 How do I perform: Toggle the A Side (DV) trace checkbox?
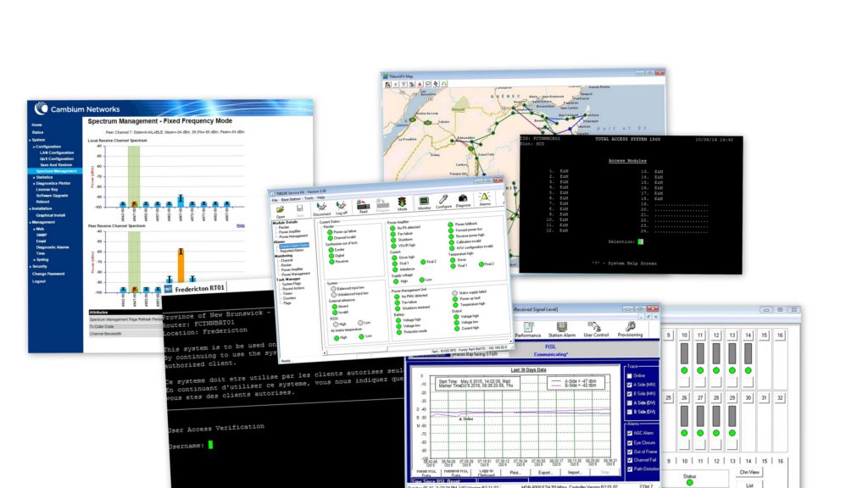click(x=630, y=402)
